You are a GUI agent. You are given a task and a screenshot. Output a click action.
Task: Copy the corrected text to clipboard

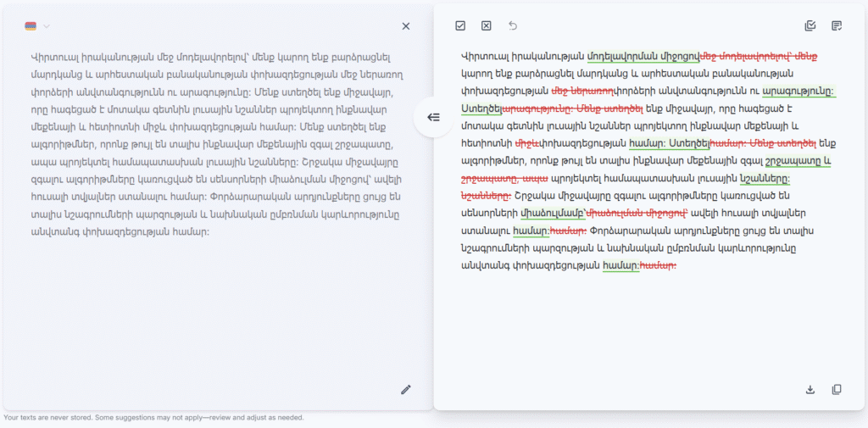point(837,390)
